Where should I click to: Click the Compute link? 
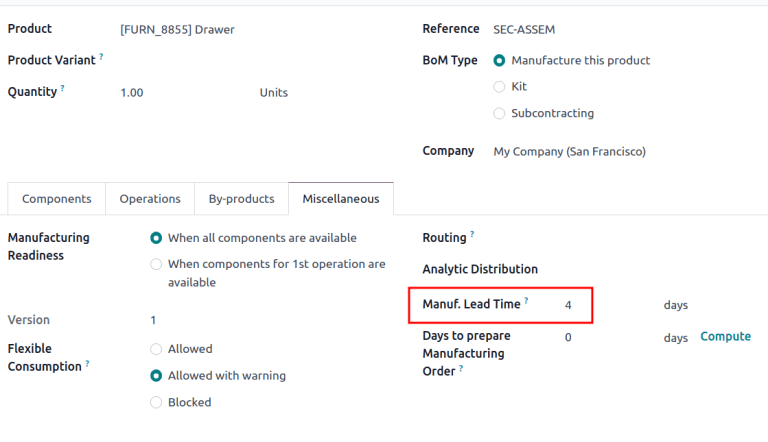[x=725, y=337]
